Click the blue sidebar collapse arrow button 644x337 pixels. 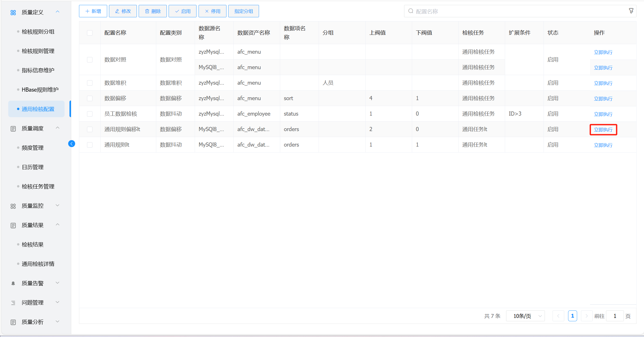pyautogui.click(x=72, y=144)
